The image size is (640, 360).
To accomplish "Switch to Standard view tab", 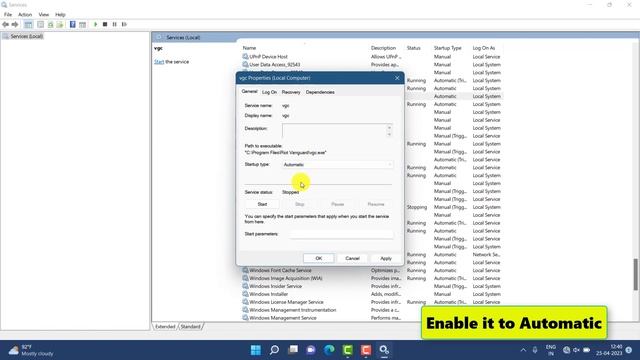I will (x=191, y=327).
